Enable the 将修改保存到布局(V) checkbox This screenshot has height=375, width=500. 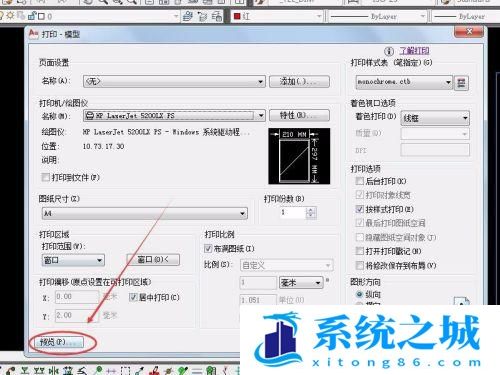[x=359, y=266]
